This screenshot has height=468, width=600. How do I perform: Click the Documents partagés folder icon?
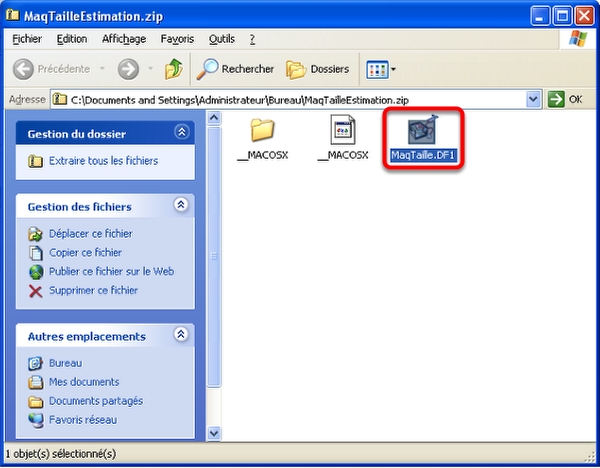tap(36, 402)
